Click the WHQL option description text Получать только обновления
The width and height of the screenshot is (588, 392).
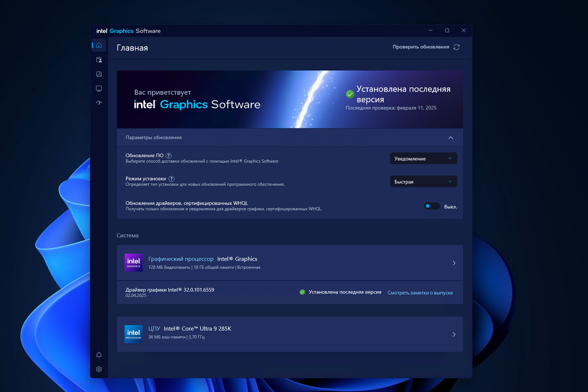pos(224,209)
